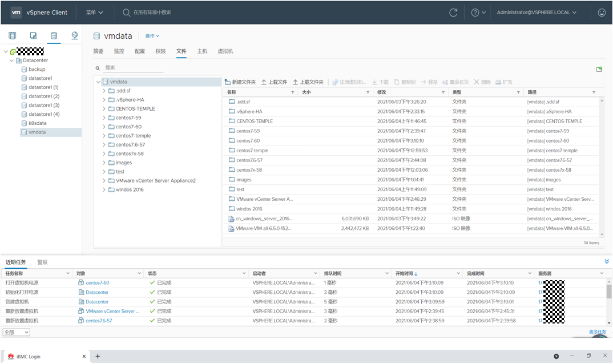
Task: Switch to the 摘要 tab
Action: 98,51
